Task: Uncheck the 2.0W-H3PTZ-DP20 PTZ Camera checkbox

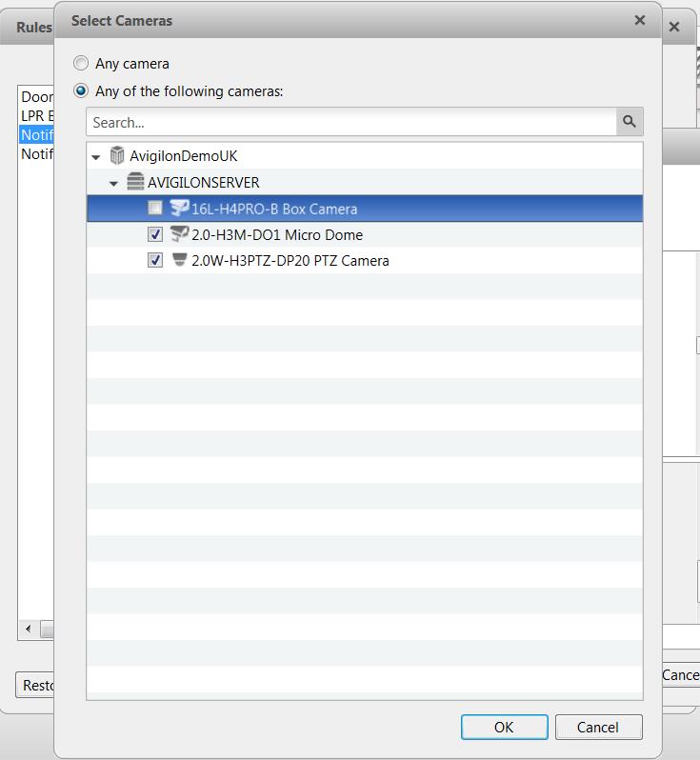Action: tap(155, 260)
